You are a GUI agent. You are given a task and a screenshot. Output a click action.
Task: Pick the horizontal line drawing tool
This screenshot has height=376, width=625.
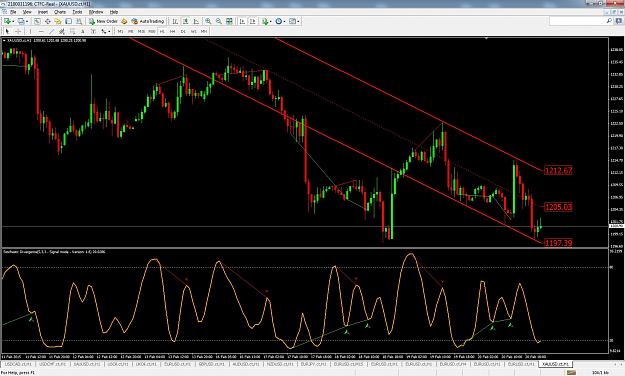click(x=41, y=31)
